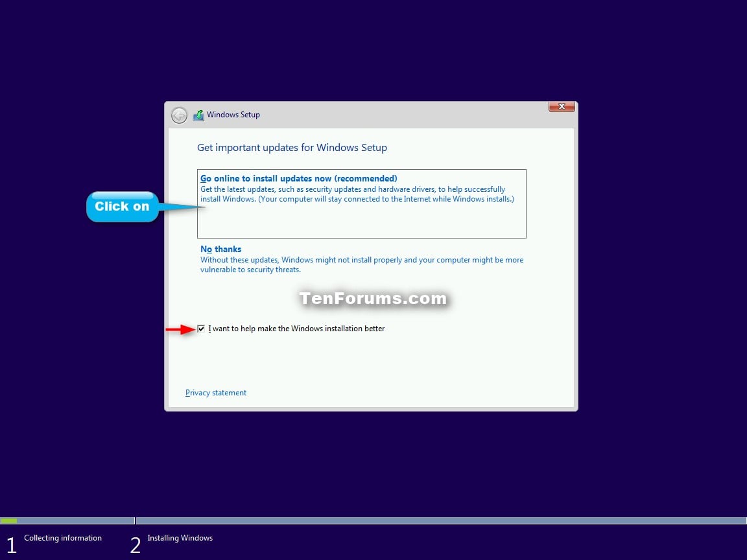Click the 'Get the latest updates' description text
Viewport: 747px width, 560px height.
point(357,194)
